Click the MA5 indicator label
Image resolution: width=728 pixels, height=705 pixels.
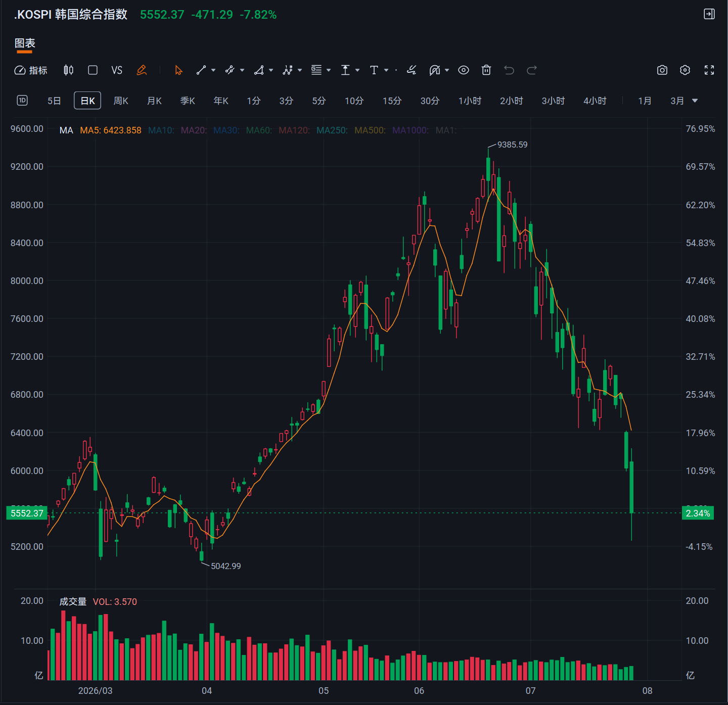click(x=111, y=130)
